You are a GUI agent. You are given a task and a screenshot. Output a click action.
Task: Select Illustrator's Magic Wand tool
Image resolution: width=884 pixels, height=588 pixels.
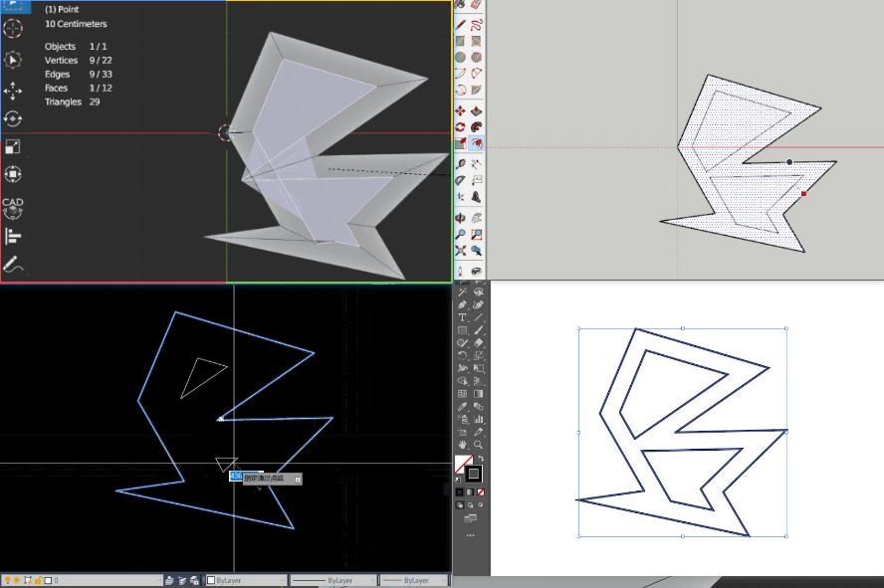click(x=462, y=292)
